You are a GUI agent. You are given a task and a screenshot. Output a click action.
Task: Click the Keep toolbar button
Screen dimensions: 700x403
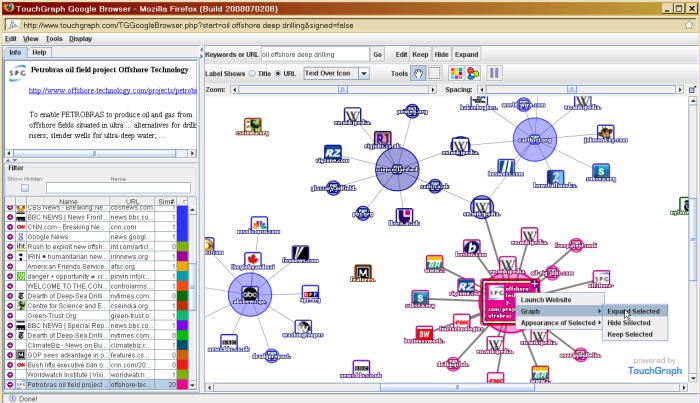[x=420, y=54]
